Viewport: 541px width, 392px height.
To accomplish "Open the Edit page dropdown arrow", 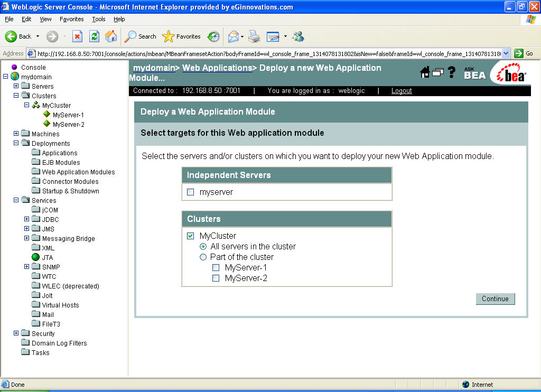I will [x=285, y=36].
